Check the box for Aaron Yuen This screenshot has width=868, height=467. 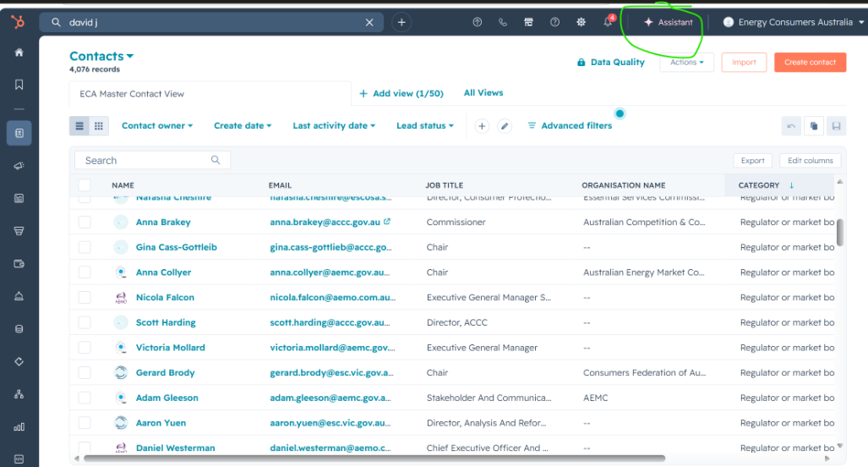tap(85, 423)
